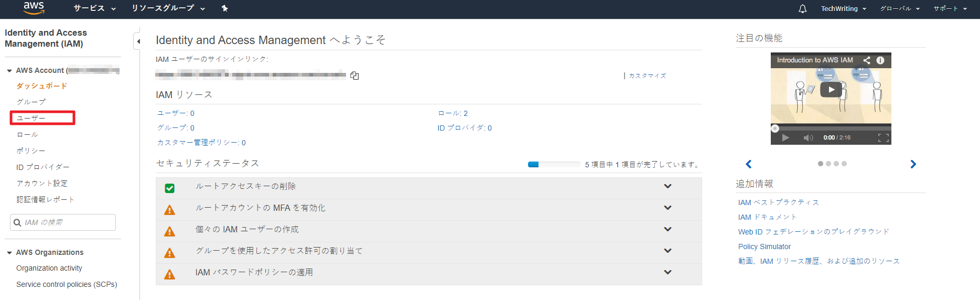The image size is (980, 300).
Task: Share the Introduction to AWS IAM video
Action: pyautogui.click(x=867, y=60)
